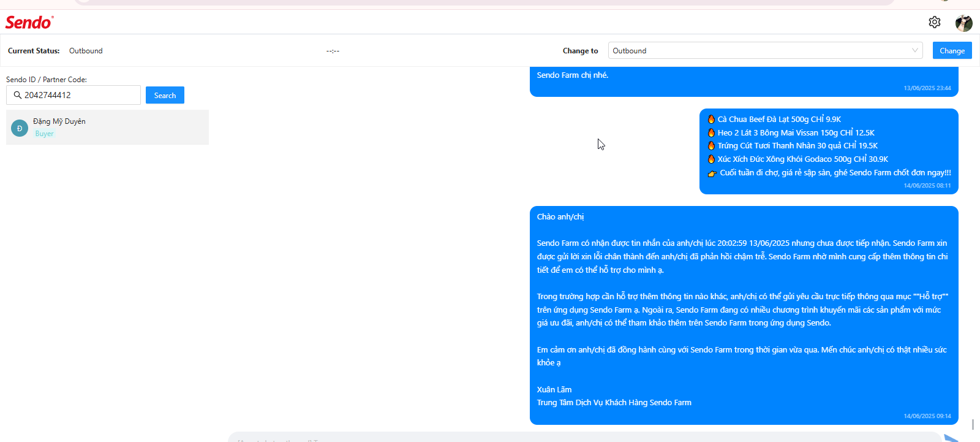Click the 14/06/2025 08:11 timestamp
This screenshot has height=442, width=980.
tap(927, 186)
